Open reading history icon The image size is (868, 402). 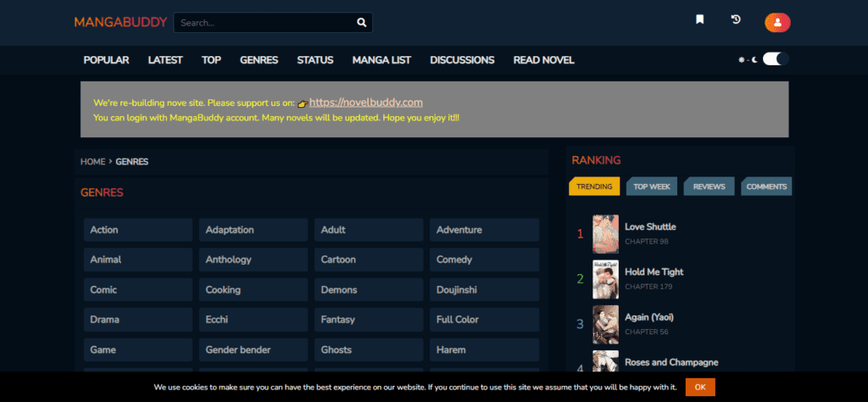[x=736, y=20]
